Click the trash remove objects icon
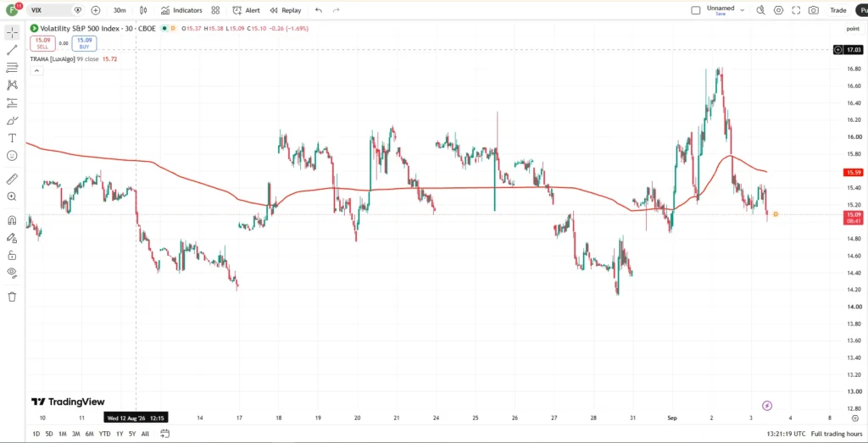 point(12,297)
